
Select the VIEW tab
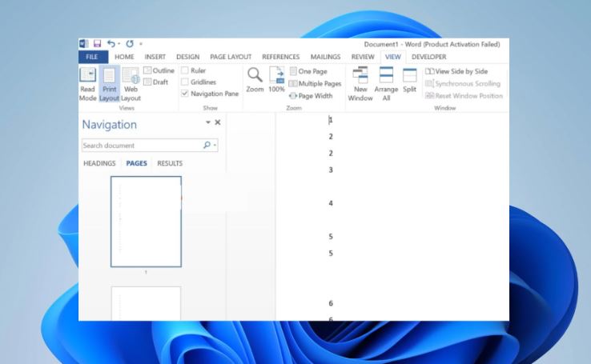pos(392,57)
